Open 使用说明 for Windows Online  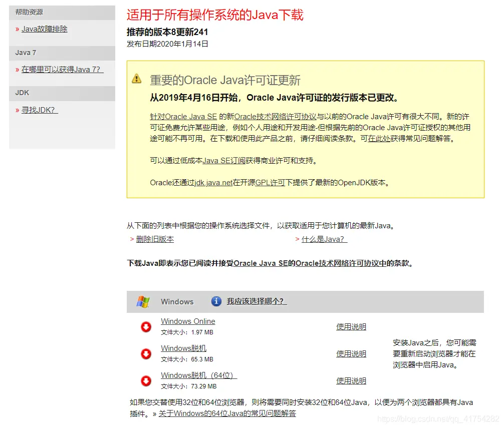[x=351, y=327]
